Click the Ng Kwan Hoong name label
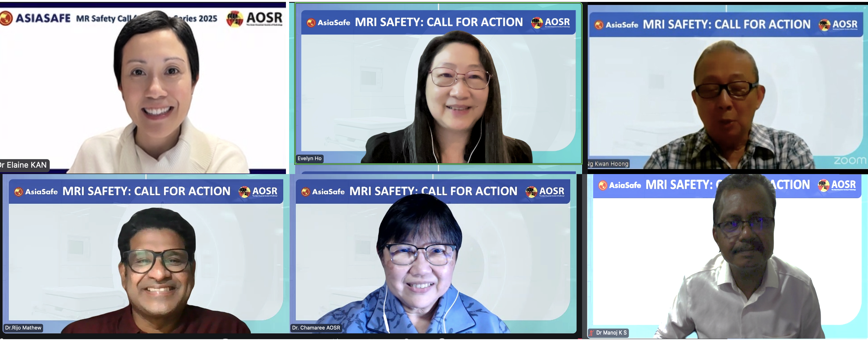Image resolution: width=868 pixels, height=343 pixels. pyautogui.click(x=608, y=164)
